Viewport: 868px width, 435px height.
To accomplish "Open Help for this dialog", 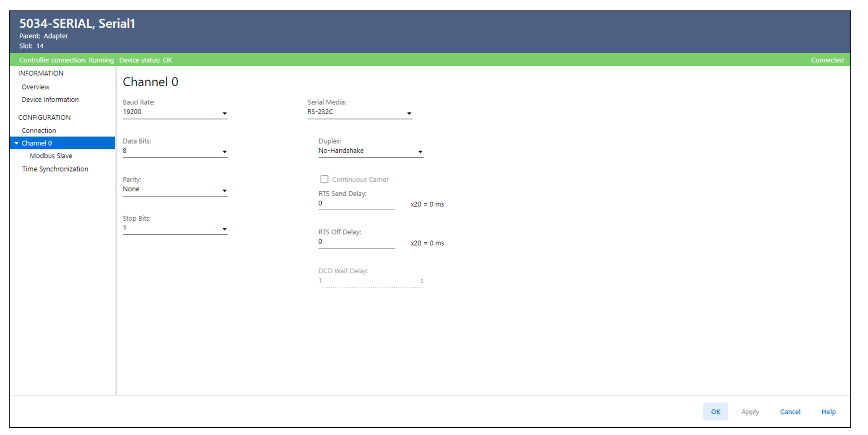I will coord(828,412).
